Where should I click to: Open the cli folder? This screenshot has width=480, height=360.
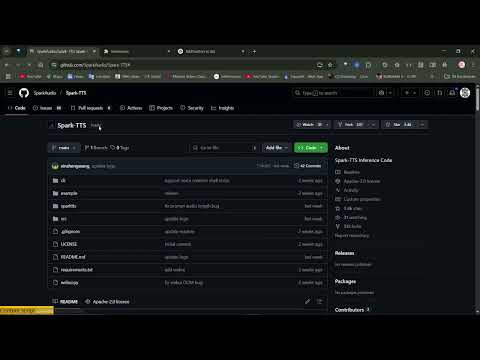point(63,180)
